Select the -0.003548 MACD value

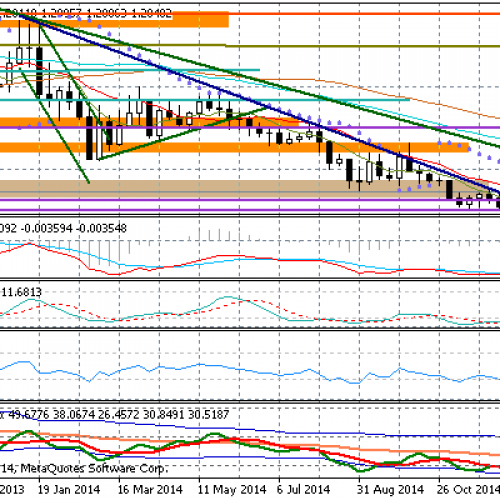coord(101,228)
